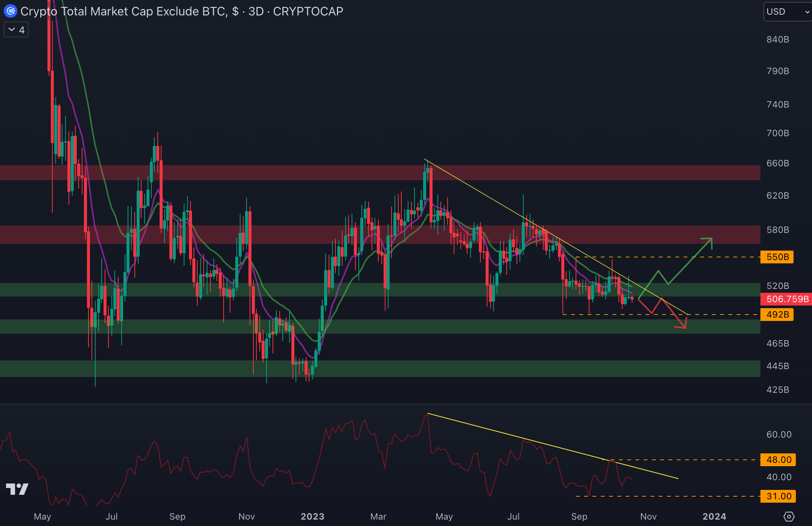Open the USD currency dropdown
This screenshot has width=812, height=526.
788,12
